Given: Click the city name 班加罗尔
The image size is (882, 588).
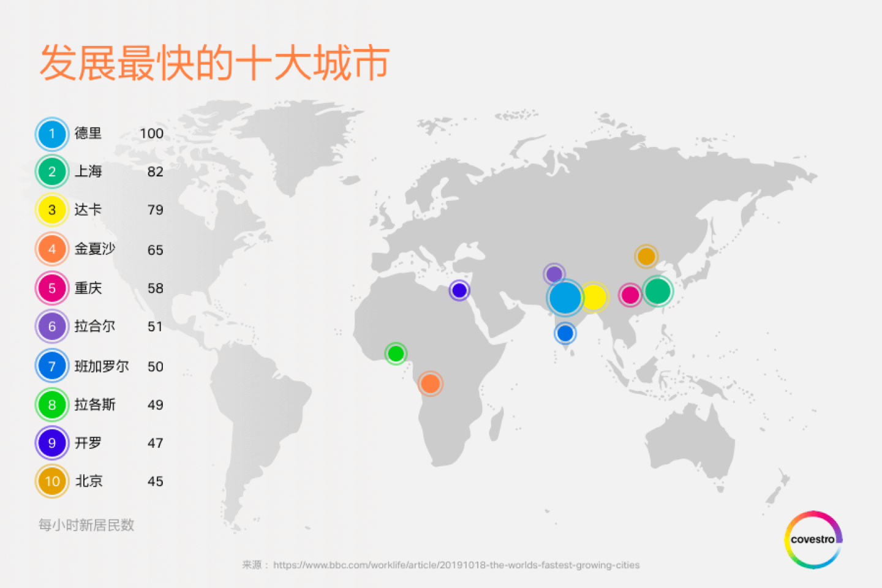Looking at the screenshot, I should [102, 366].
